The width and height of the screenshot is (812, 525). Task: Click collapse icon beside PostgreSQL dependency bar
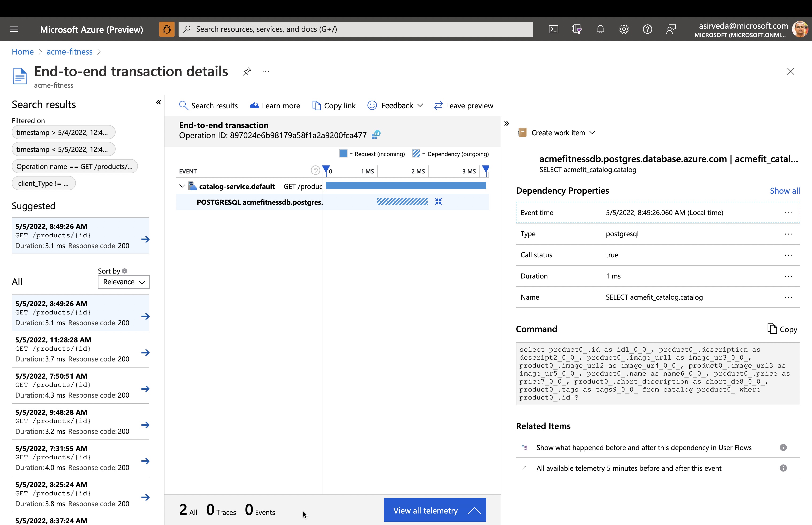coord(438,202)
